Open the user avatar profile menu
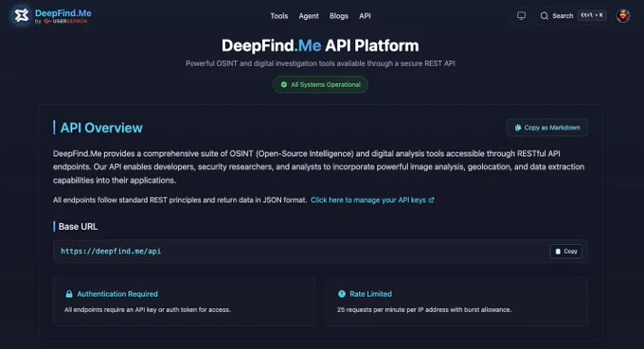Image resolution: width=644 pixels, height=349 pixels. (623, 15)
